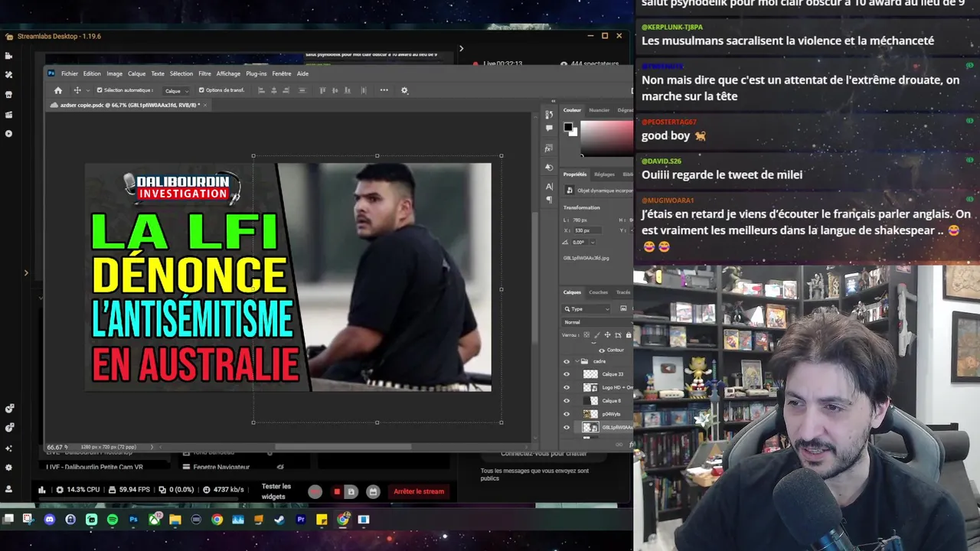The image size is (980, 551).
Task: Open Steam from the taskbar
Action: (x=279, y=520)
